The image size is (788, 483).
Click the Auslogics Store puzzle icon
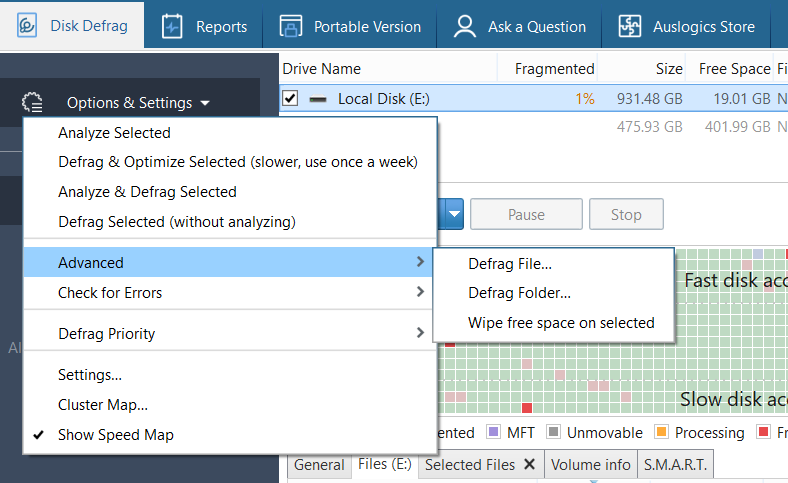[x=629, y=26]
